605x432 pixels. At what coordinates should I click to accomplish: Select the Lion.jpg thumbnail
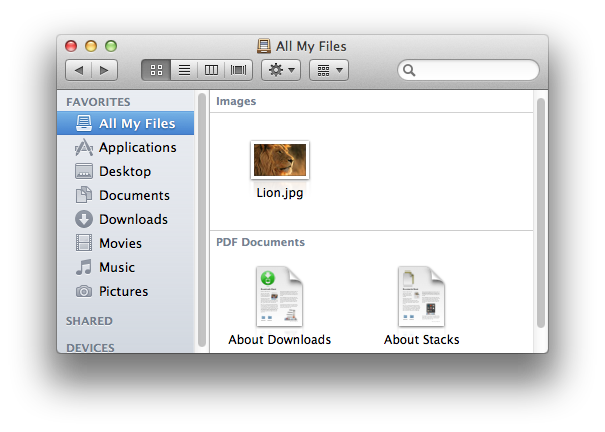280,160
